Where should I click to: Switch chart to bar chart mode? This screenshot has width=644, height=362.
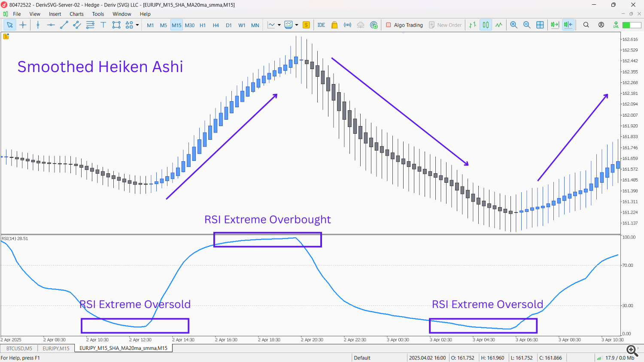point(473,25)
